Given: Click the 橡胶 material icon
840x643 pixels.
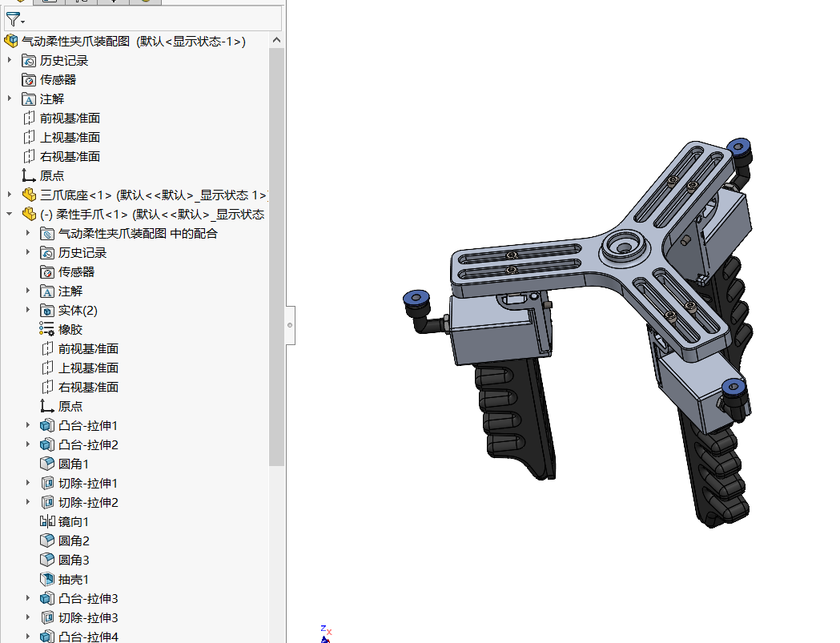Looking at the screenshot, I should (47, 330).
